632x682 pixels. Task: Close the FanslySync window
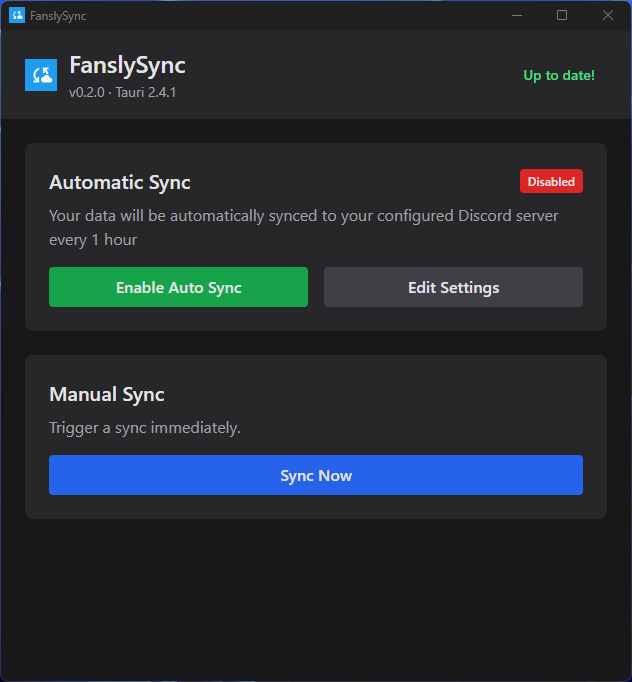point(608,15)
